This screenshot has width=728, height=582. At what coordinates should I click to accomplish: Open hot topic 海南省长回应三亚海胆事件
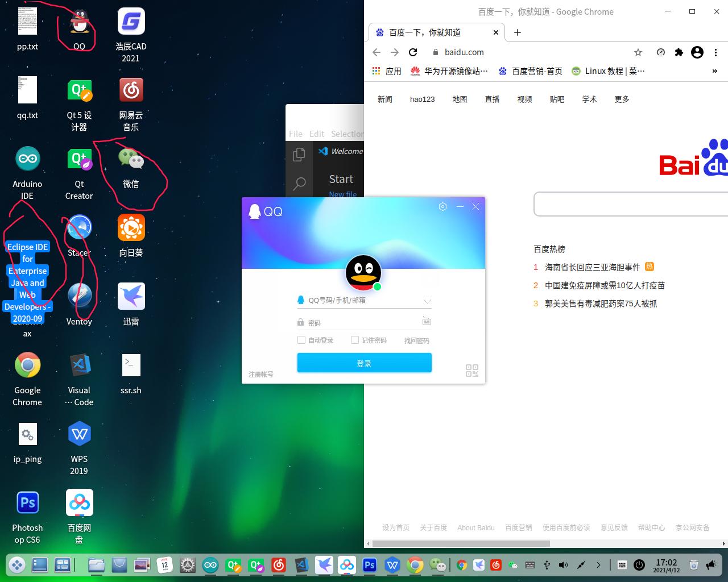pyautogui.click(x=593, y=267)
